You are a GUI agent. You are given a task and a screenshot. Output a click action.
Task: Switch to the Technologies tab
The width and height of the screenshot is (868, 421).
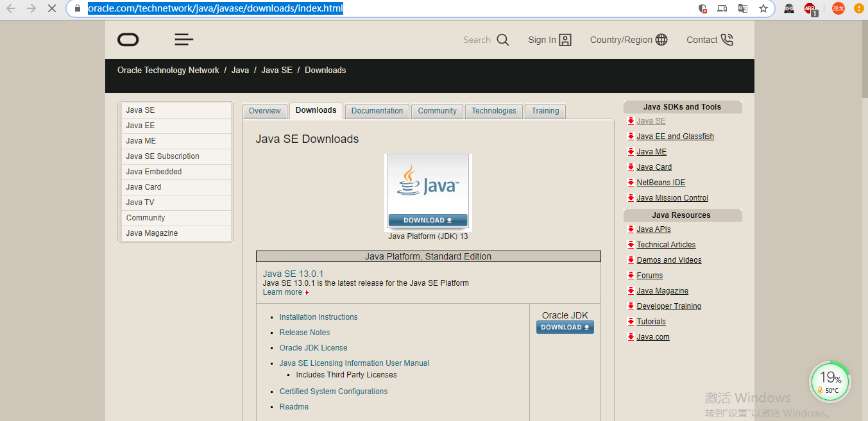click(494, 111)
